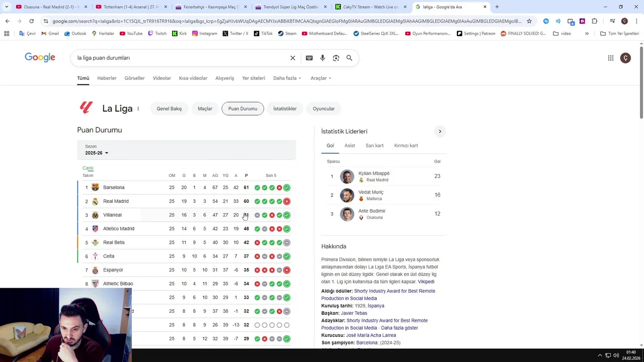644x362 pixels.
Task: Show hidden system tray icons
Action: [599, 355]
